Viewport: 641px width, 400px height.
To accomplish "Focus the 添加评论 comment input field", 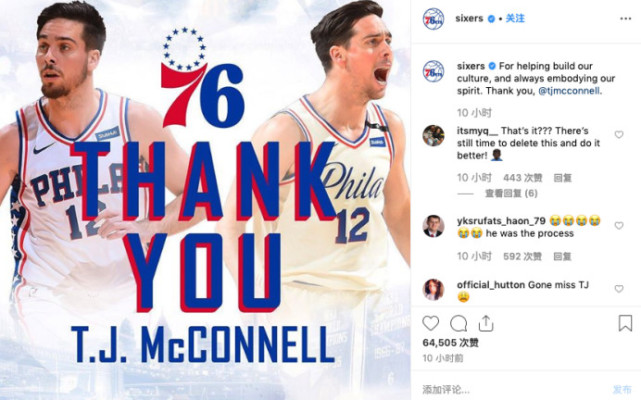I will click(511, 389).
